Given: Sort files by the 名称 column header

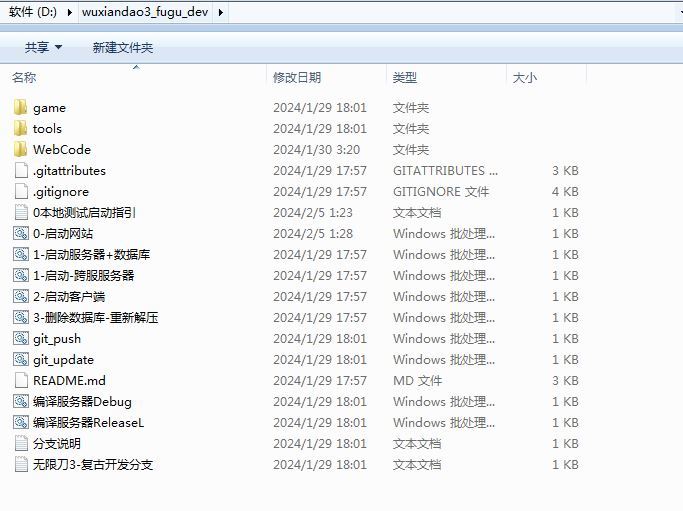Looking at the screenshot, I should pos(24,78).
